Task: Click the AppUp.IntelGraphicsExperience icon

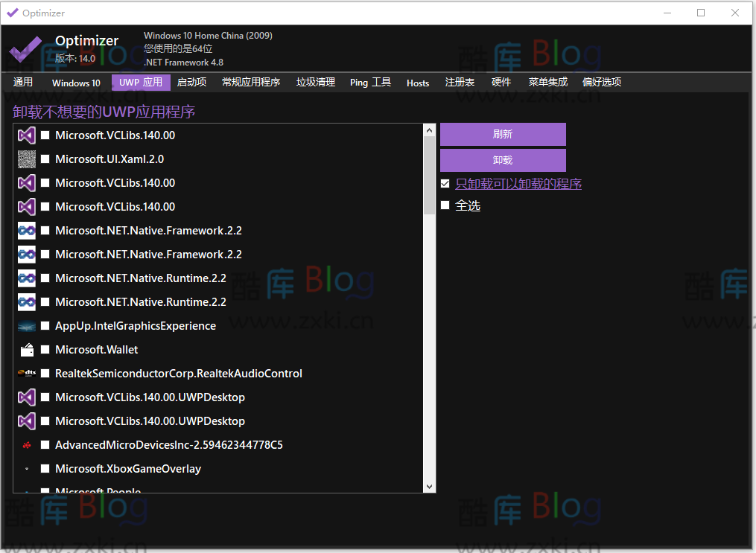Action: click(x=26, y=325)
